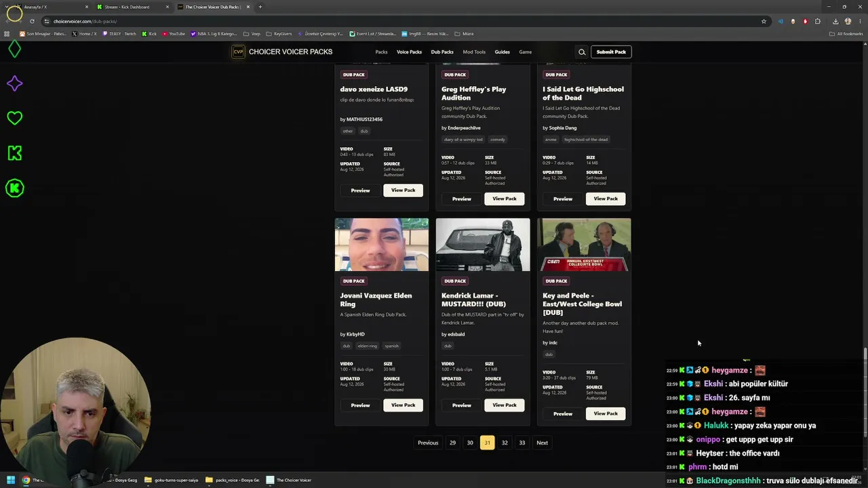The width and height of the screenshot is (868, 488).
Task: Open the Kick bookmark in bookmarks bar
Action: pos(149,34)
